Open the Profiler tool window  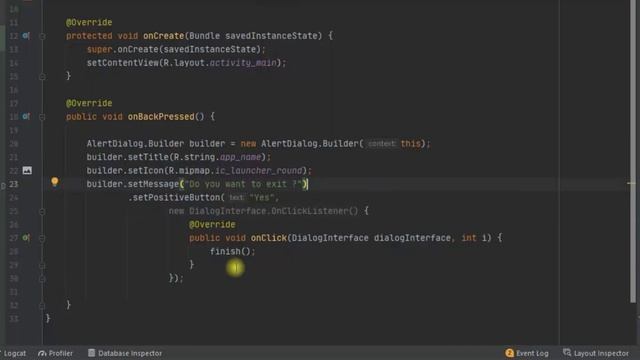[56, 353]
